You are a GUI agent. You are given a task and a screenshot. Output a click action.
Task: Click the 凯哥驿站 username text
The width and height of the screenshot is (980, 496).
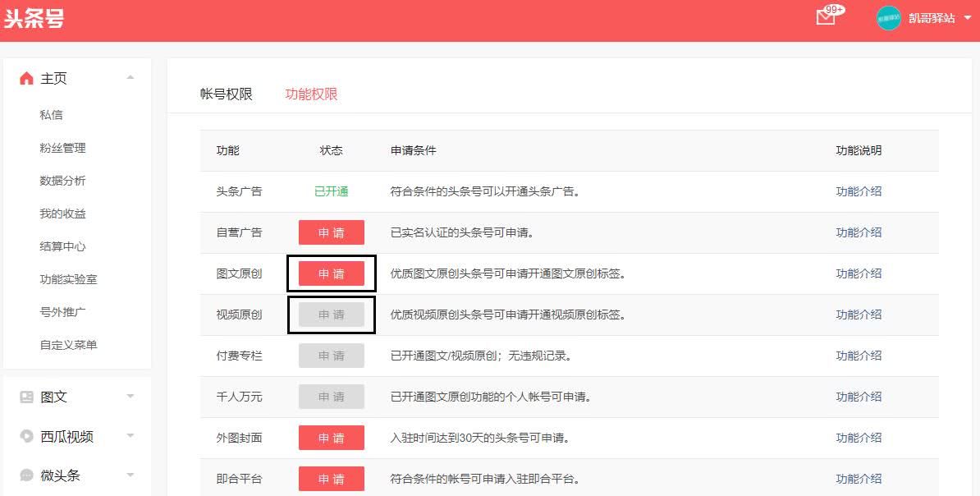(x=932, y=18)
